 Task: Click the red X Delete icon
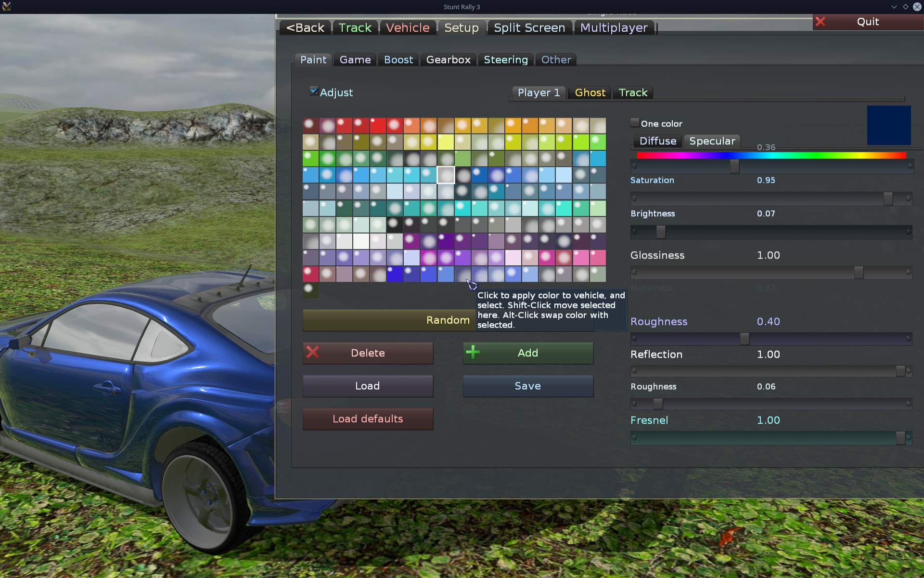(313, 353)
